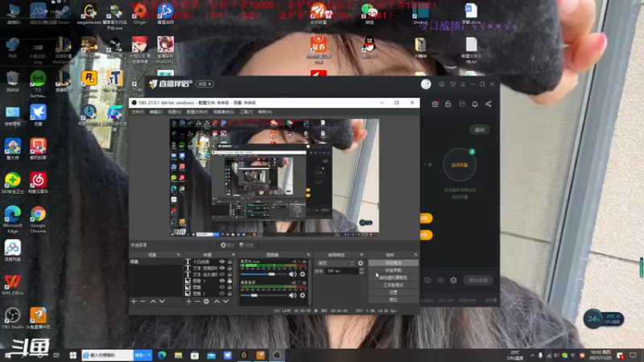Screen dimensions: 644x362
Task: Open the 配置文件(P) menu in OBS
Action: [x=197, y=112]
